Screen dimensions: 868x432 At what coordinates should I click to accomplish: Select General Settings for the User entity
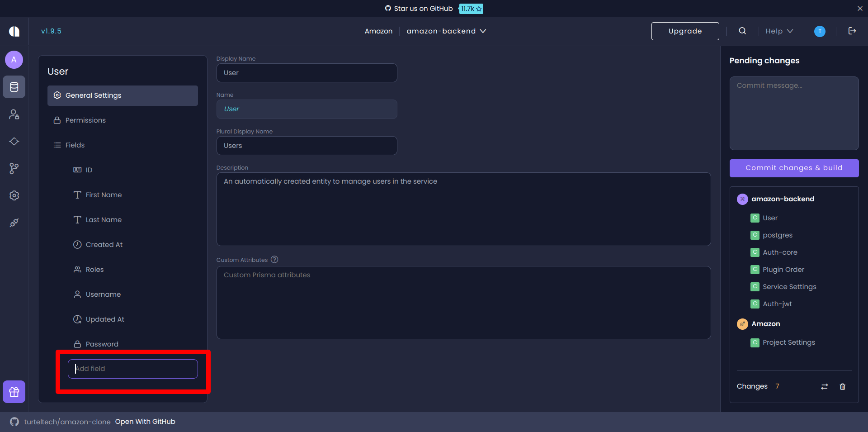pyautogui.click(x=93, y=95)
